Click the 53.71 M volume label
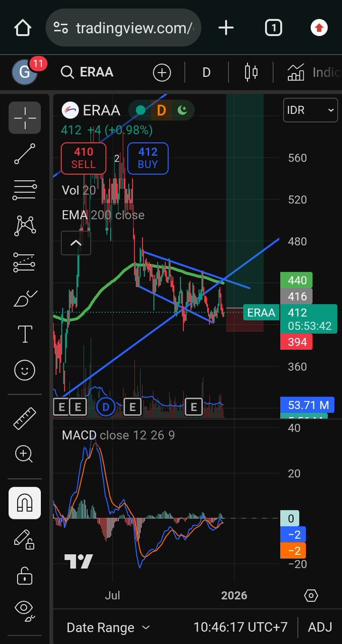Image resolution: width=342 pixels, height=644 pixels. coord(308,404)
